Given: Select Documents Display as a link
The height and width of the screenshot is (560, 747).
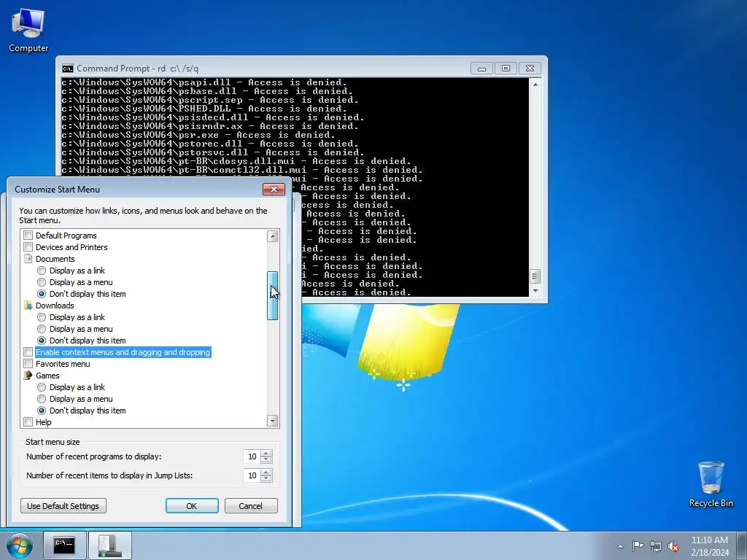Looking at the screenshot, I should (42, 271).
